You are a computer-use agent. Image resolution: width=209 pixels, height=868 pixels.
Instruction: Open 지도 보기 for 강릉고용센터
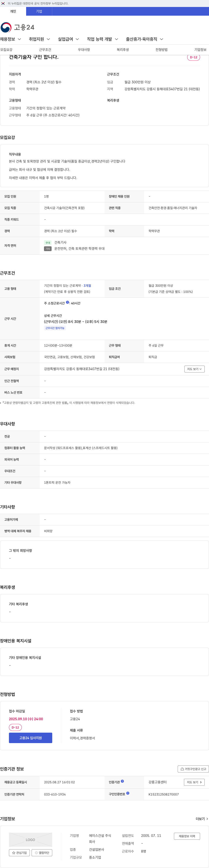[x=194, y=782]
